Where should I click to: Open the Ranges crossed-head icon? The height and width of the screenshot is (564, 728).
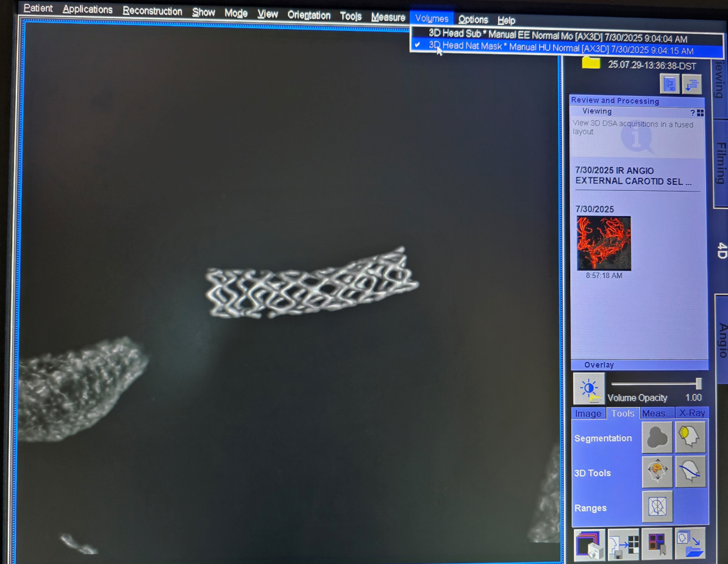click(x=657, y=507)
